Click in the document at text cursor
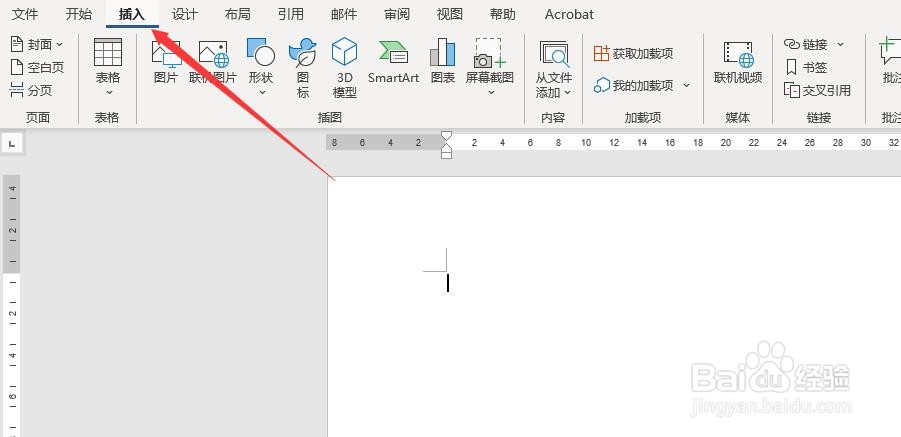Viewport: 901px width, 437px height. click(448, 283)
